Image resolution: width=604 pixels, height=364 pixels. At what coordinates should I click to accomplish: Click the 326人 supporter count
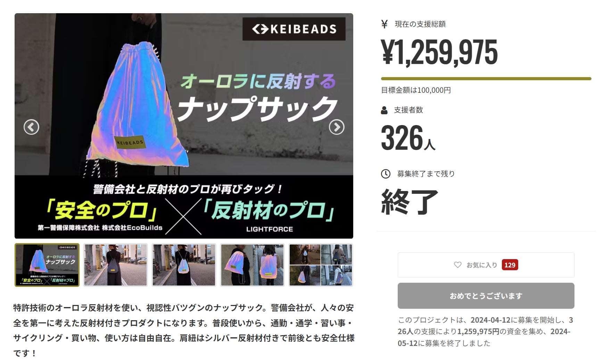tap(408, 138)
